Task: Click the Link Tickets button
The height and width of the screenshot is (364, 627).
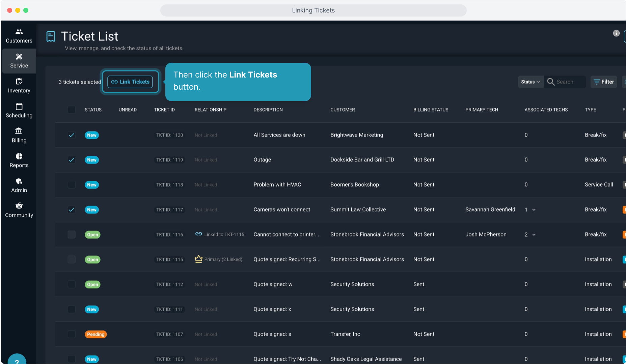Action: (130, 82)
